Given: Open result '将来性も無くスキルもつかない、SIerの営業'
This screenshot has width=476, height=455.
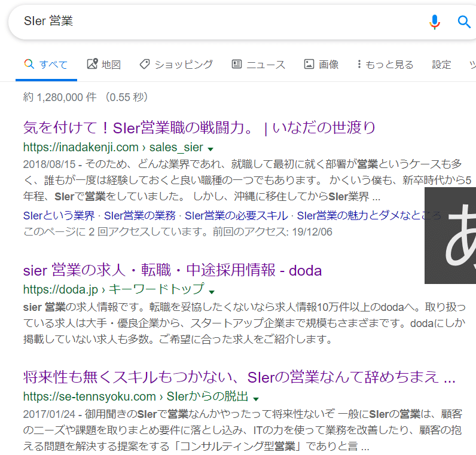Looking at the screenshot, I should click(x=239, y=377).
